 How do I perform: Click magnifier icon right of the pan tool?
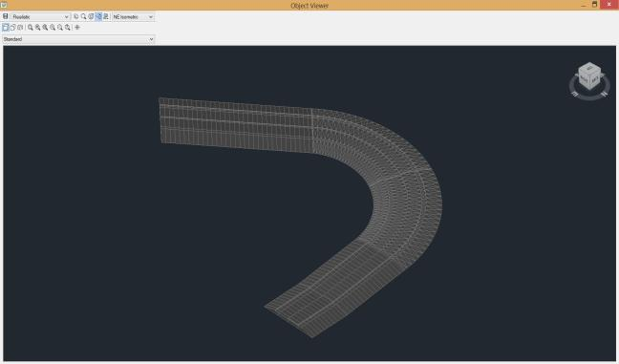tap(83, 16)
